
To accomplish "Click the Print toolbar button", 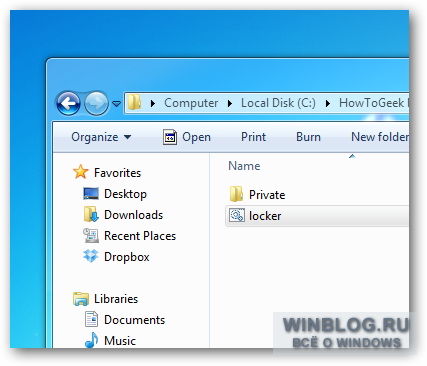I will [x=253, y=137].
